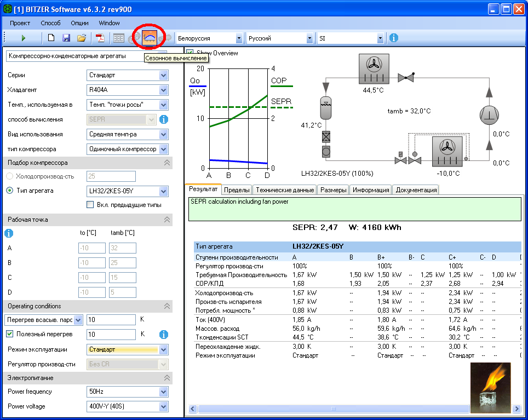Select the Результат tab
Screen dimensions: 528x420
click(x=203, y=189)
